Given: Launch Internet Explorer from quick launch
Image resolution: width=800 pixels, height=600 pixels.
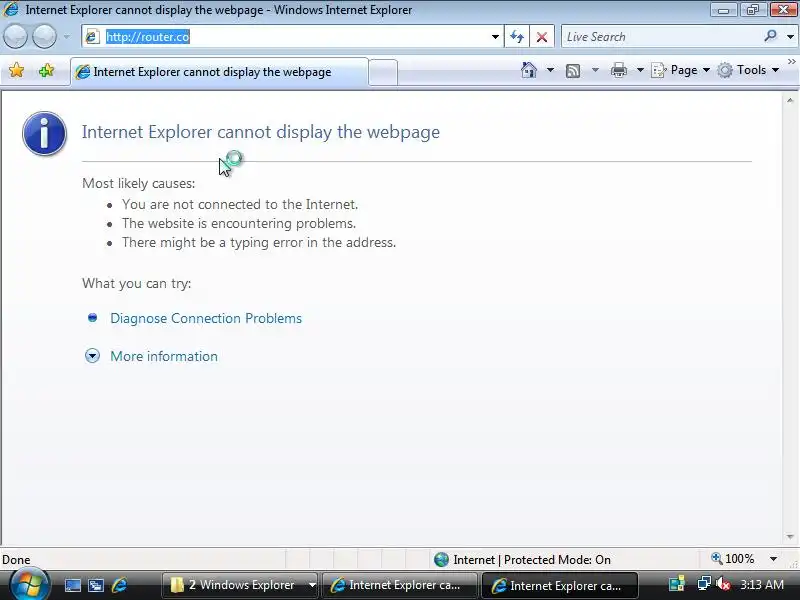Looking at the screenshot, I should [x=119, y=585].
